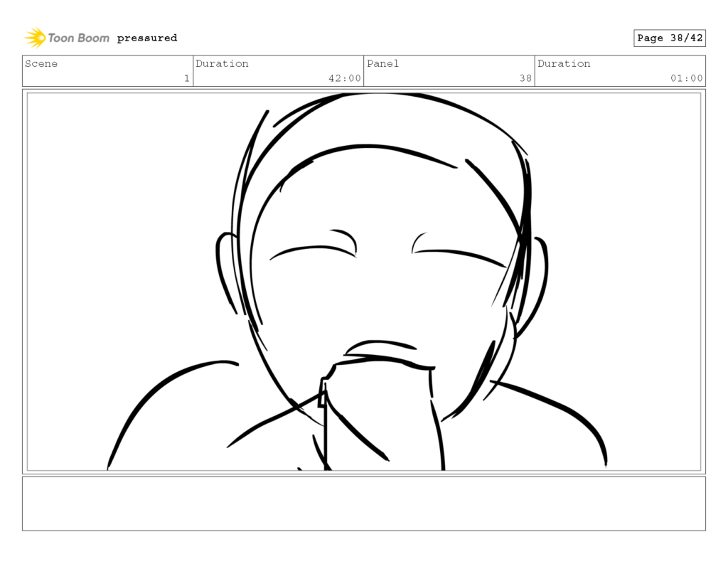Viewport: 728px width, 564px height.
Task: Click the Scene number 1 value
Action: click(186, 78)
